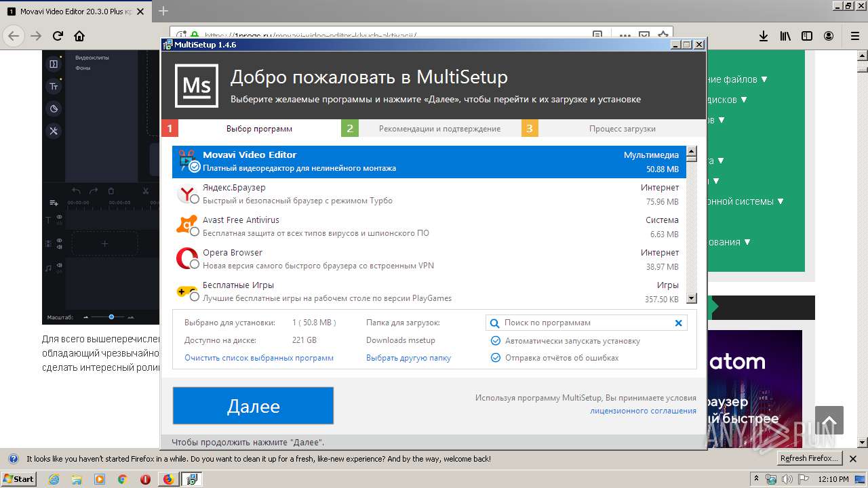Click the Бесплатные Игры gamepad icon
Screen dimensions: 868x488
[x=186, y=291]
